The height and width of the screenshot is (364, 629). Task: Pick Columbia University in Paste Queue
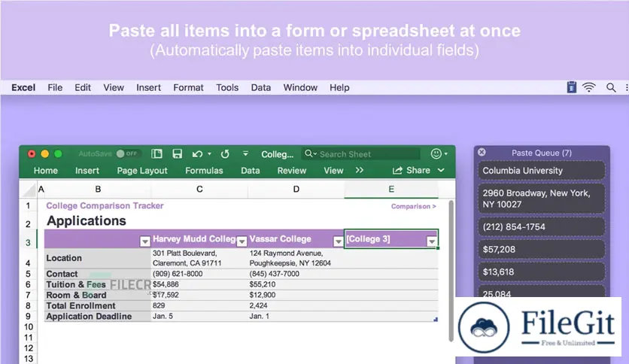pyautogui.click(x=542, y=171)
